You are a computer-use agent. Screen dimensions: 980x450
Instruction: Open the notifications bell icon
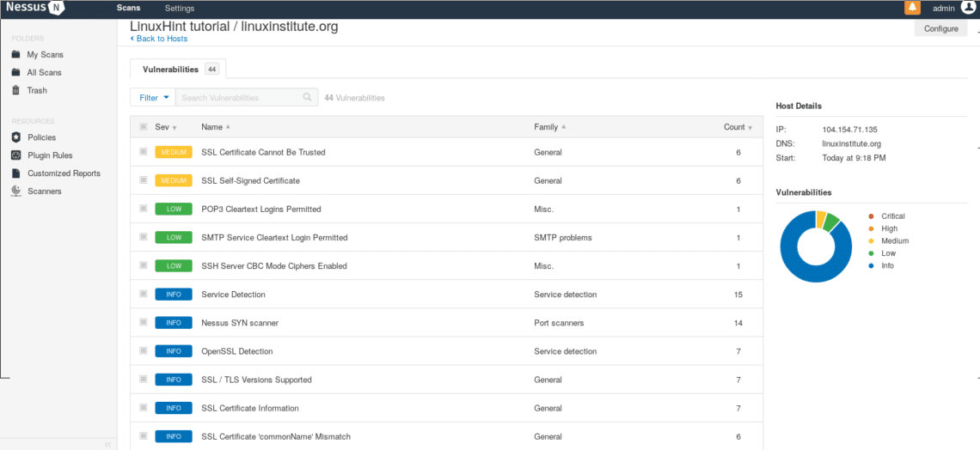coord(912,8)
